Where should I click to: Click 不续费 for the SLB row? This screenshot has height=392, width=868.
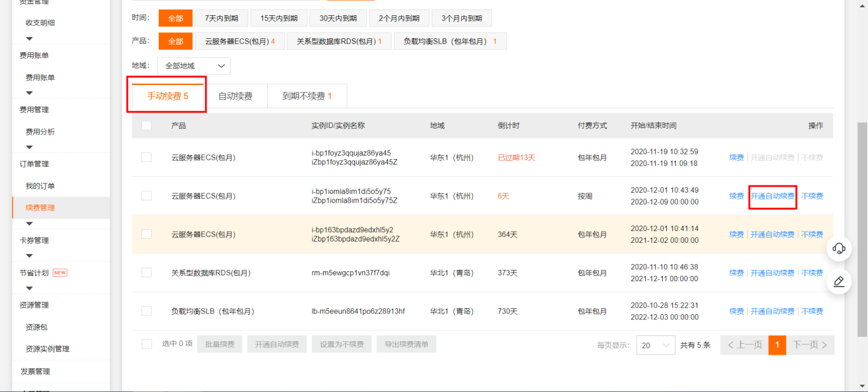812,311
